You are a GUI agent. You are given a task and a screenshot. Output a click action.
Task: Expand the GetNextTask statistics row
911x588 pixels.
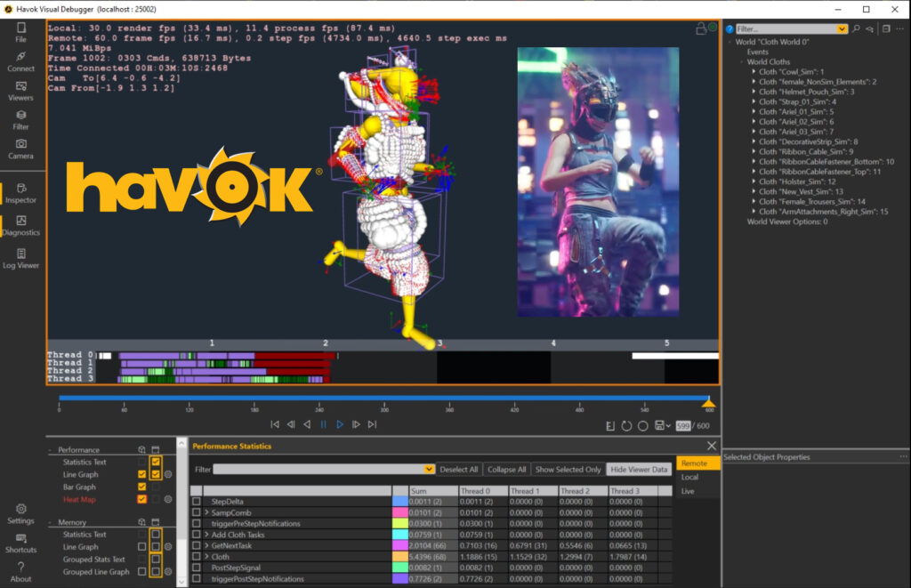click(206, 545)
